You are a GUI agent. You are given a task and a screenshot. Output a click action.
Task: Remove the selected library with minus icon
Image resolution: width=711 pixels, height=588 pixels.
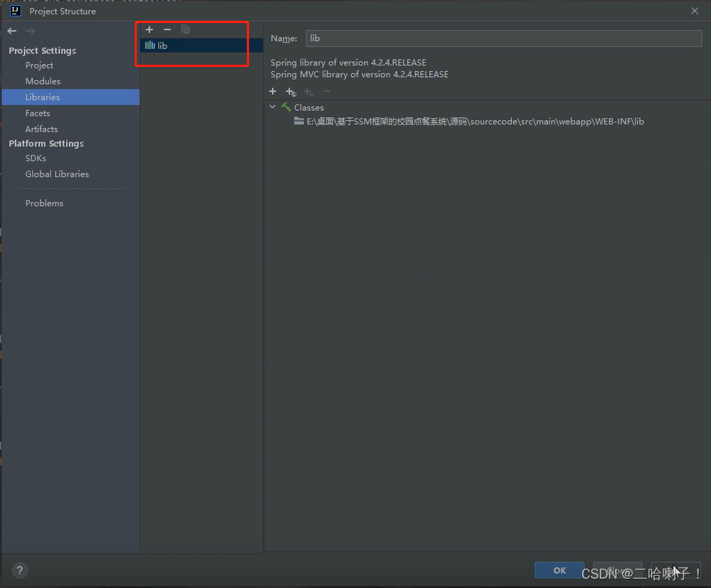(x=168, y=30)
